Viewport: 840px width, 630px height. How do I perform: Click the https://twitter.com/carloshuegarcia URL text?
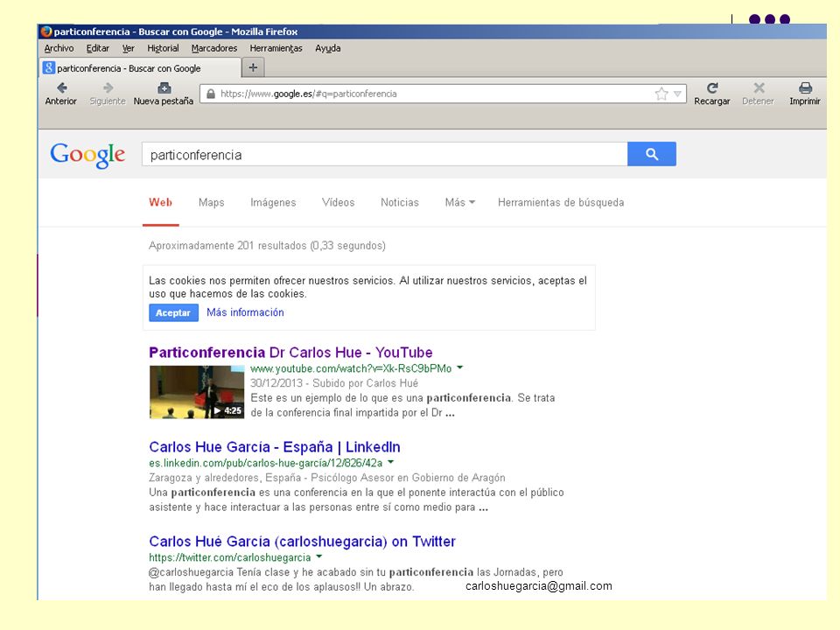click(x=230, y=557)
